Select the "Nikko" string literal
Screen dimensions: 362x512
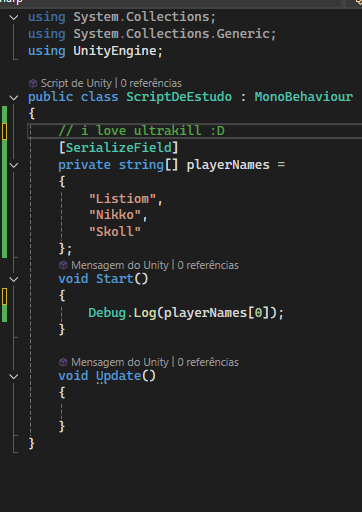(115, 215)
